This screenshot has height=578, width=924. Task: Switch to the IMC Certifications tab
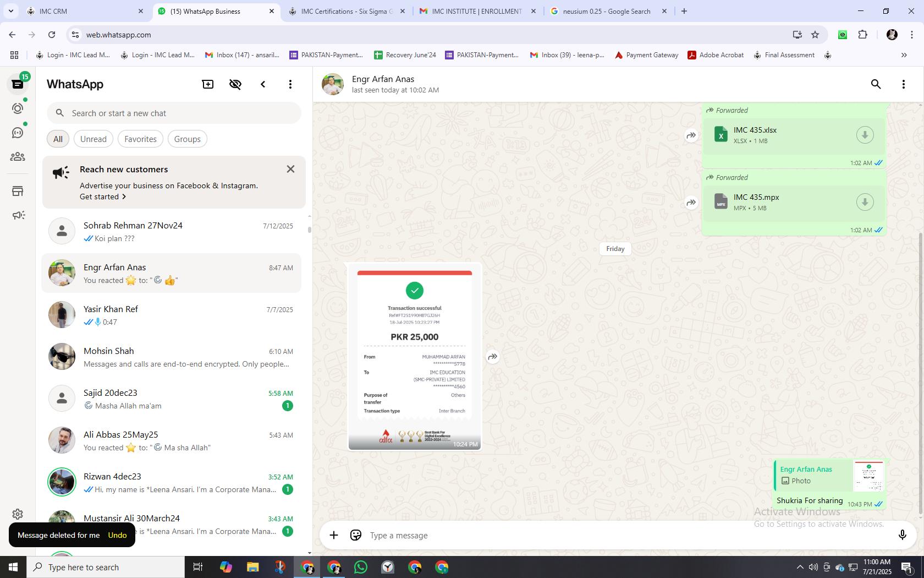coord(346,11)
